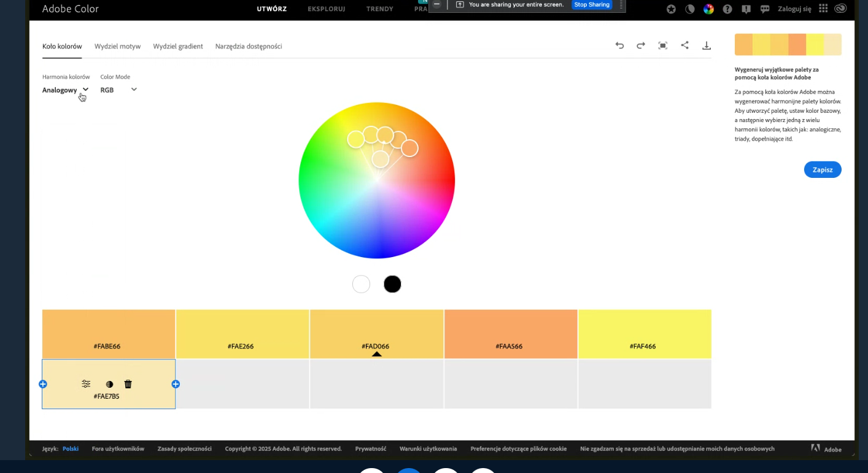868x473 pixels.
Task: Click the redo arrow icon
Action: click(641, 45)
